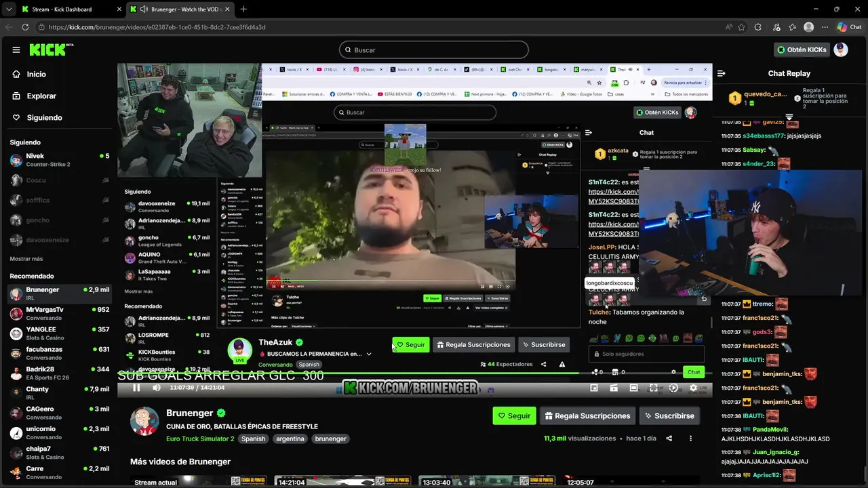Viewport: 868px width, 488px height.
Task: Open the player settings gear
Action: click(693, 388)
